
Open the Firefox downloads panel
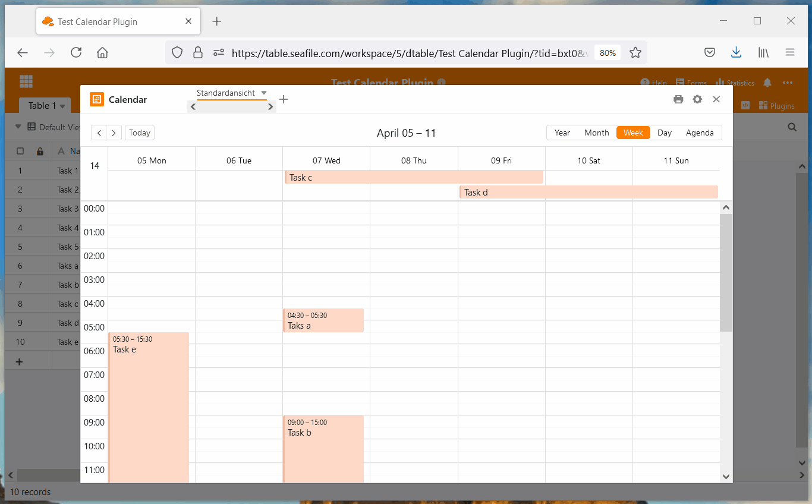pos(736,53)
